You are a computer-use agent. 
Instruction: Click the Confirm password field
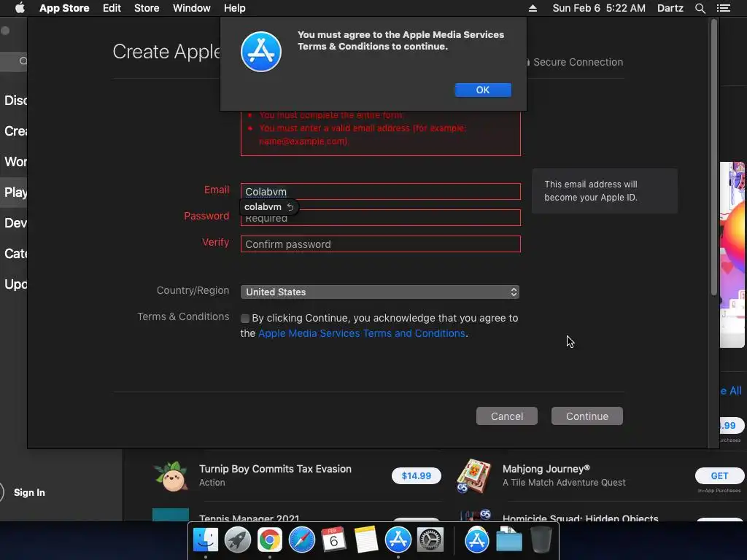coord(380,244)
